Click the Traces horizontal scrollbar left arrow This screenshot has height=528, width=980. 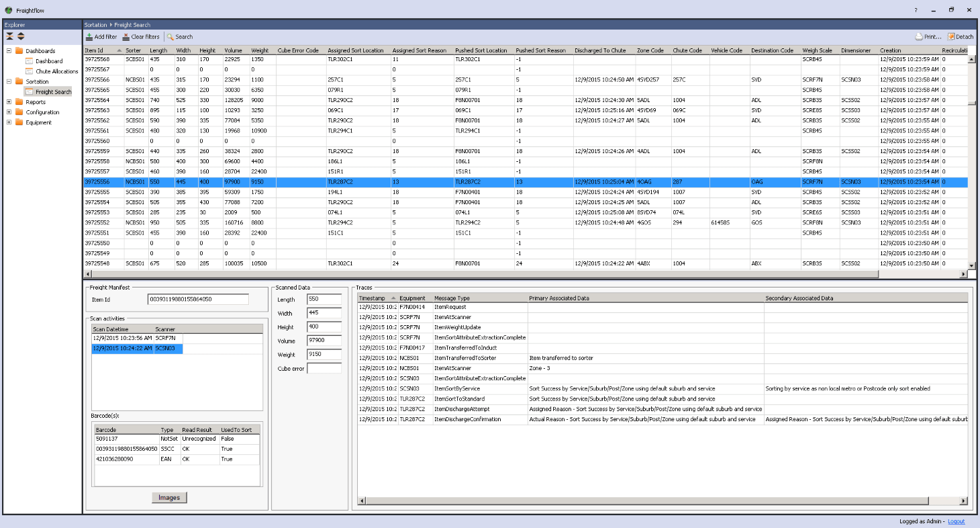click(362, 500)
